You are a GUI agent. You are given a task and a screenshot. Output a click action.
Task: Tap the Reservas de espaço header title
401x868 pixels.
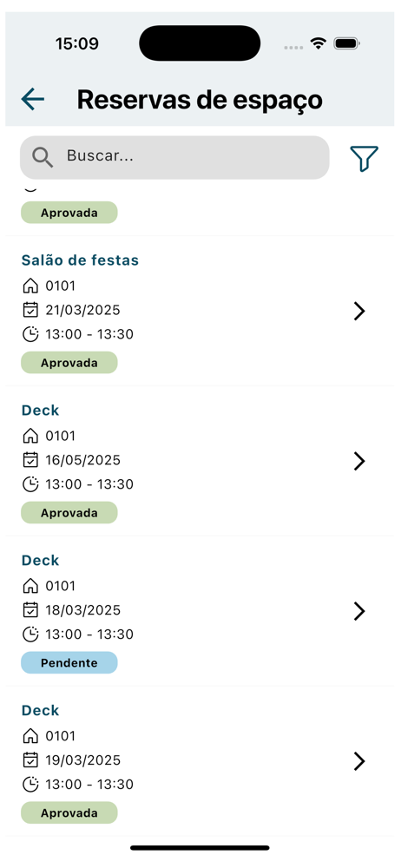click(200, 100)
